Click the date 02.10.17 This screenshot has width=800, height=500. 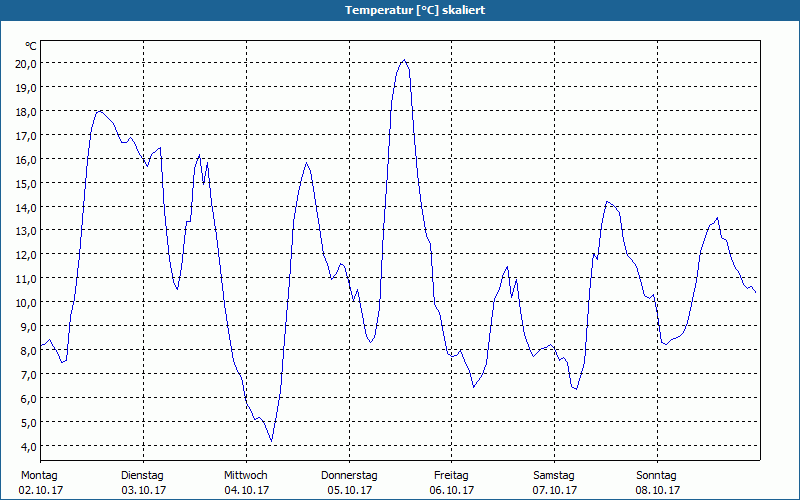tap(41, 490)
